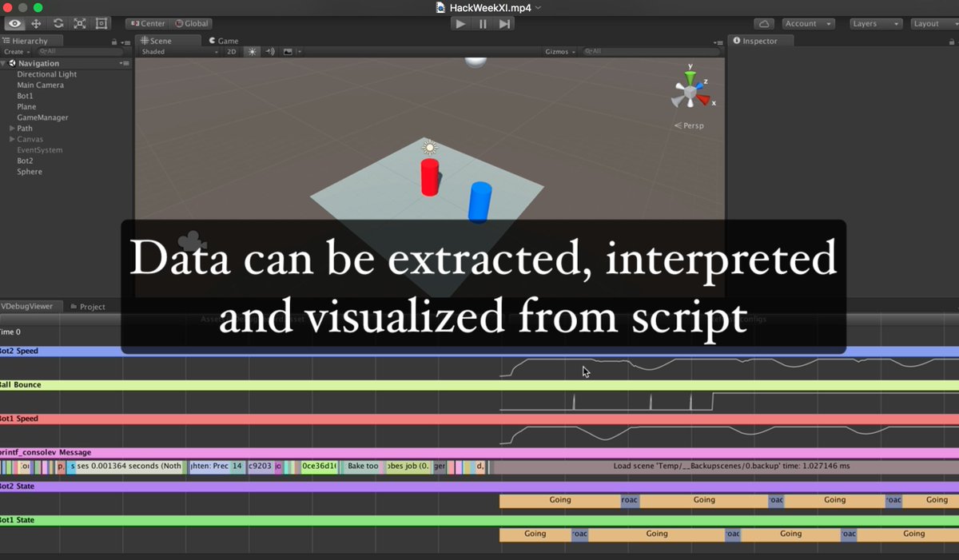Toggle Global coordinate space button
Viewport: 959px width, 560px height.
coord(192,24)
